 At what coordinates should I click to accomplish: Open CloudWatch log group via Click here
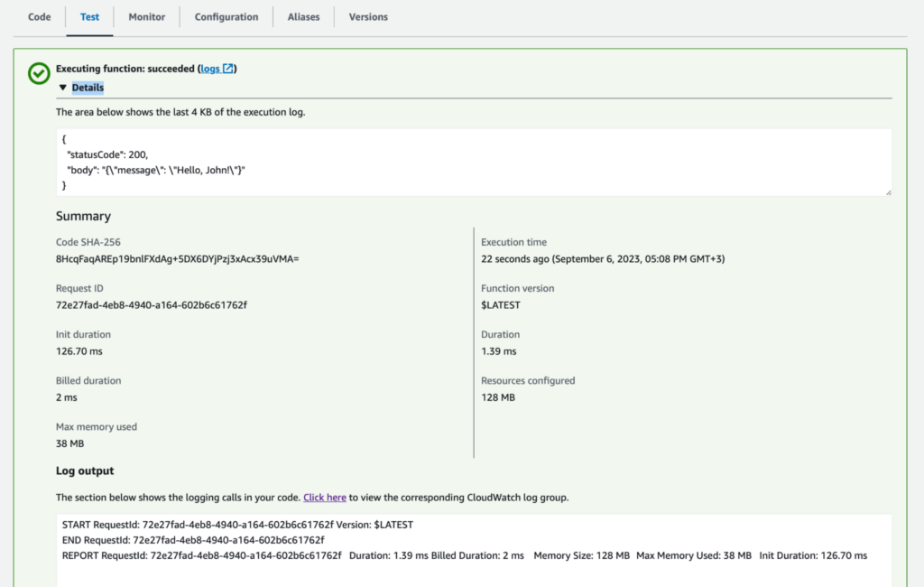(325, 498)
